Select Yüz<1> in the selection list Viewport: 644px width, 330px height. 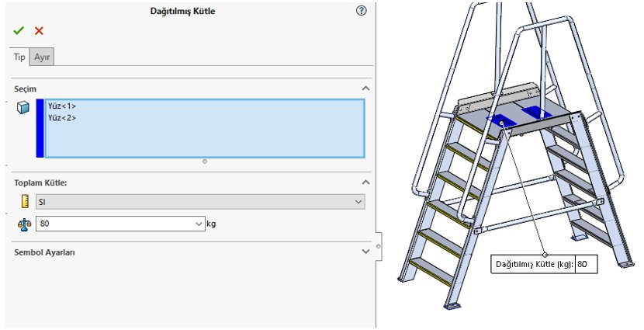point(62,106)
